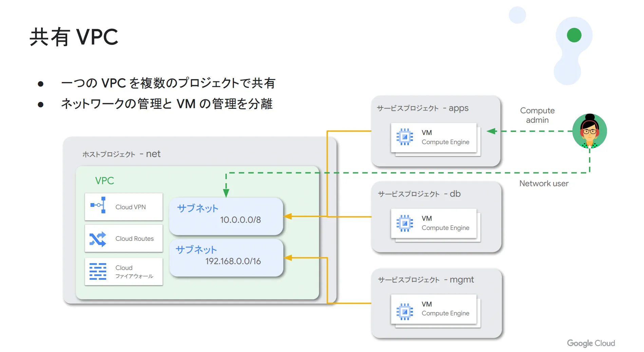The height and width of the screenshot is (352, 644).
Task: Click the 10.0.0.0/8 address text
Action: (241, 220)
